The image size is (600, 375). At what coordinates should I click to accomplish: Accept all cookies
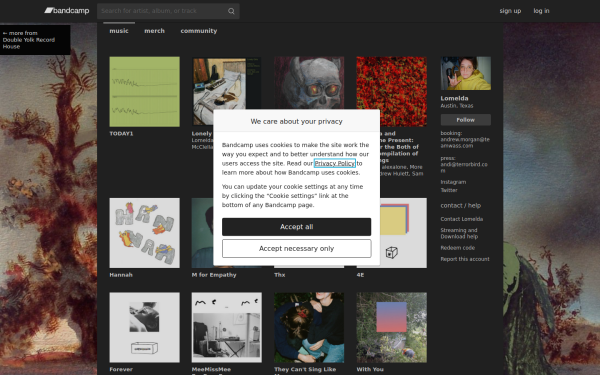point(297,227)
